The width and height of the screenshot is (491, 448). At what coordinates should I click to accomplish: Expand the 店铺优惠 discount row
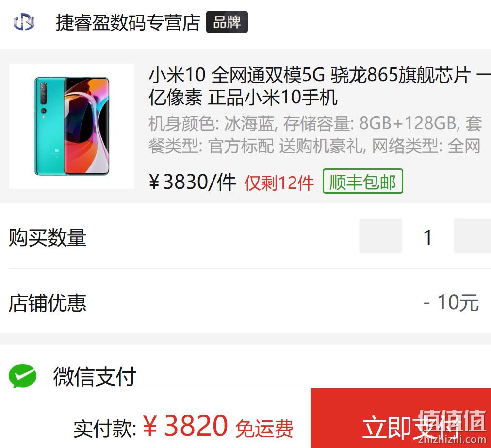(245, 302)
